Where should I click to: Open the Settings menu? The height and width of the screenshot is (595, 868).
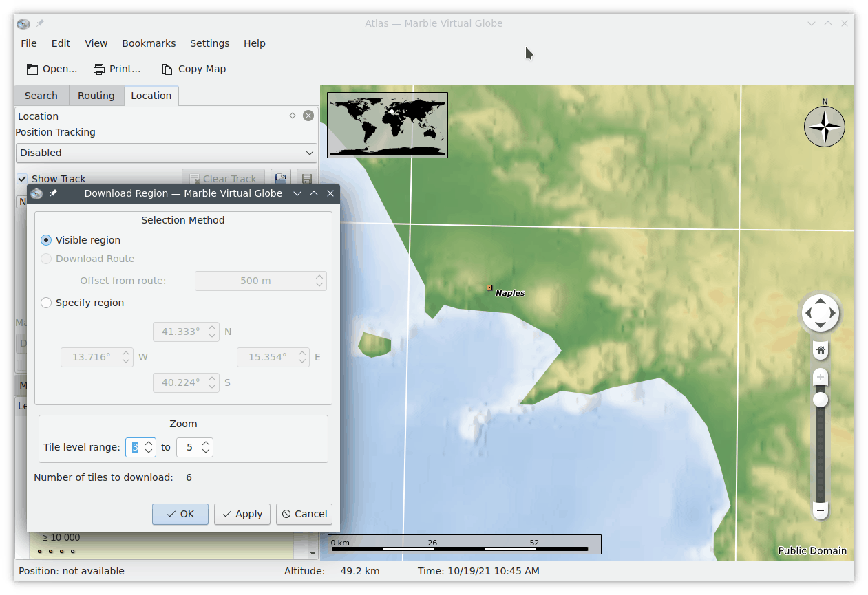click(x=210, y=43)
